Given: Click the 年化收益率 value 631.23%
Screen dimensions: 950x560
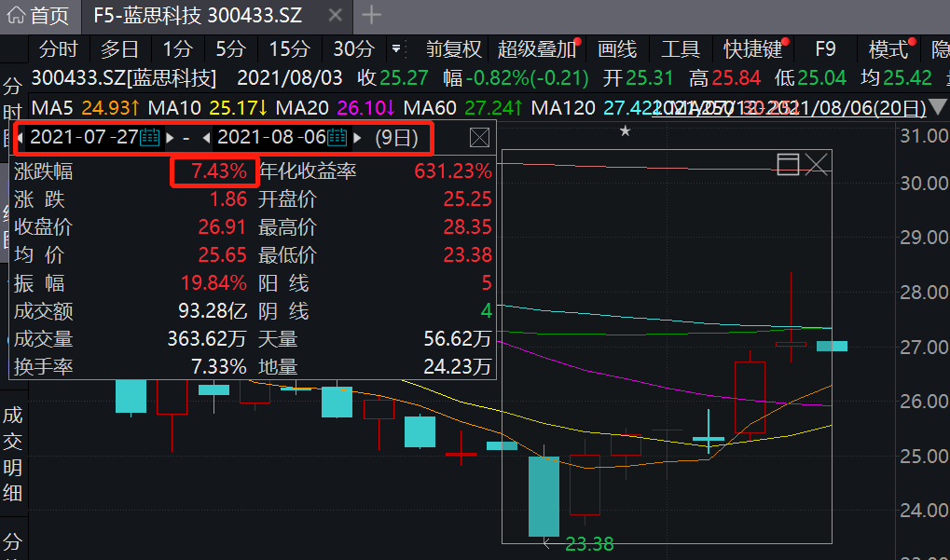Looking at the screenshot, I should [452, 171].
